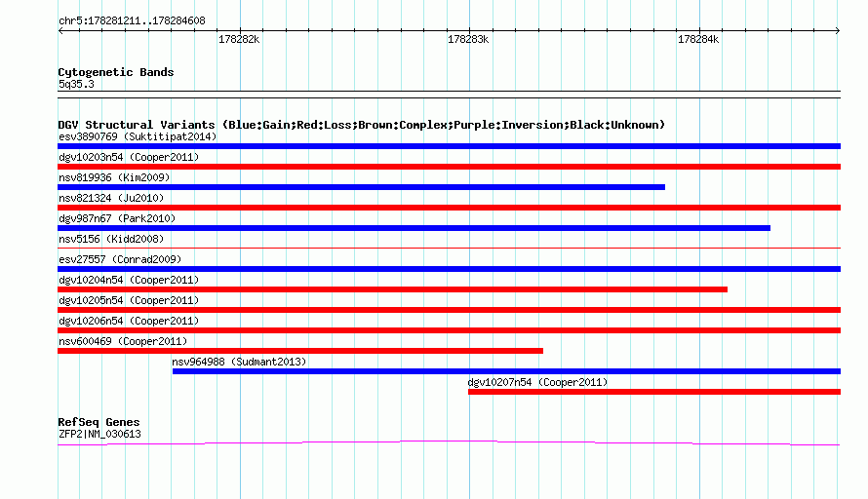Select the red dgv10203n54 loss bar
Image resolution: width=868 pixels, height=499 pixels.
pos(449,167)
